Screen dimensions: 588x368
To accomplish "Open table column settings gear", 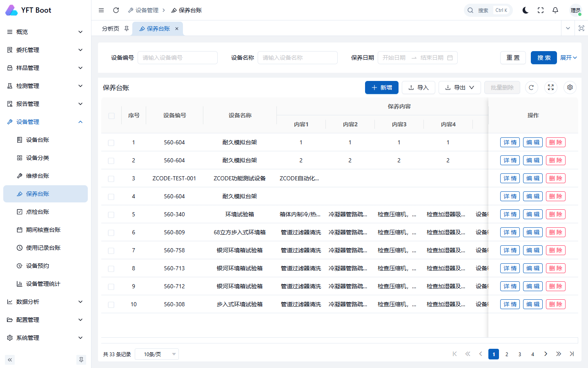I will (570, 88).
